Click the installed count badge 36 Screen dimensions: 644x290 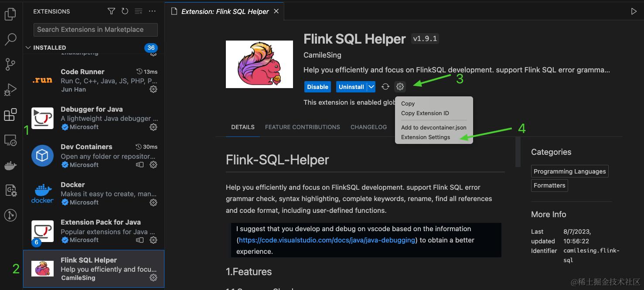click(151, 48)
